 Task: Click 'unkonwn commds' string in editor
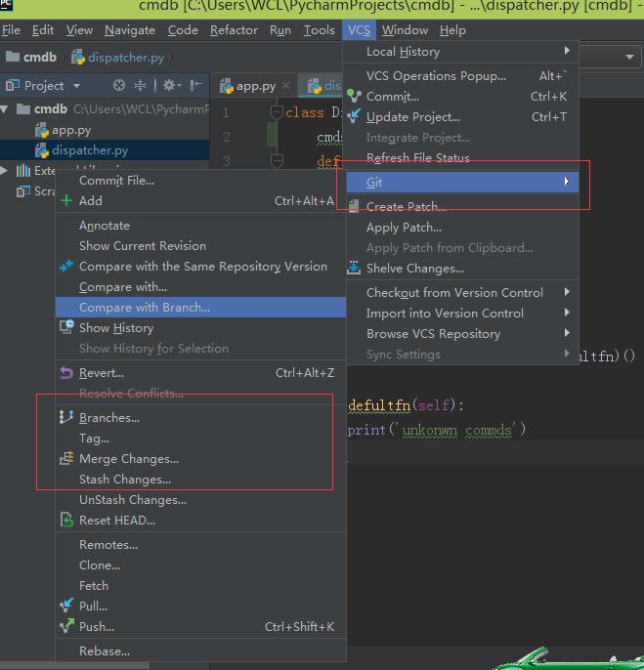pyautogui.click(x=456, y=430)
